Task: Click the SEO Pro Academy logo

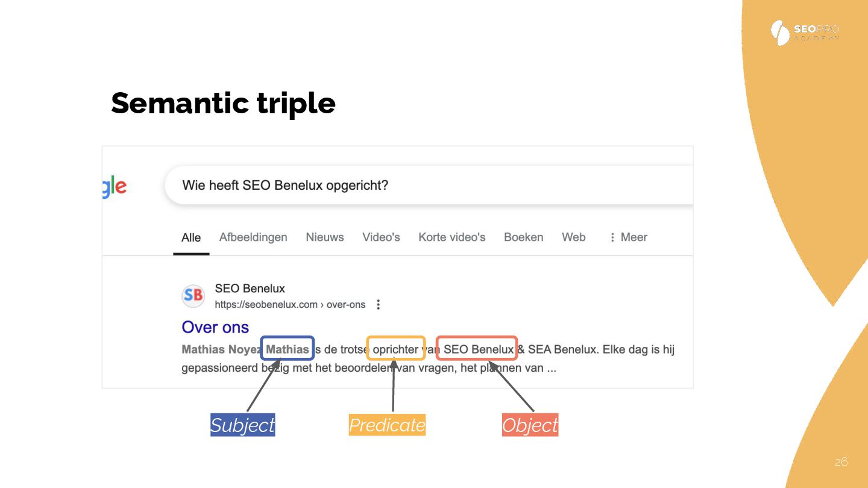Action: (x=805, y=33)
